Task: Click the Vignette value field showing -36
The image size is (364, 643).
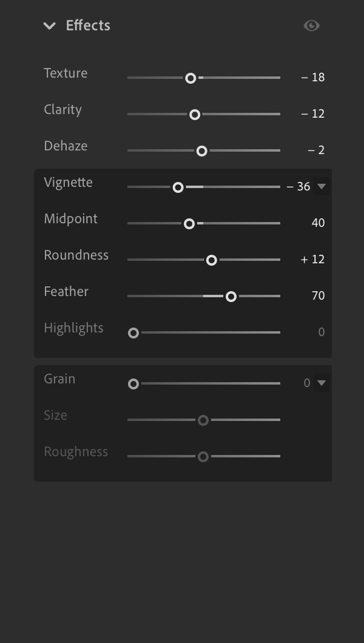Action: [x=299, y=187]
